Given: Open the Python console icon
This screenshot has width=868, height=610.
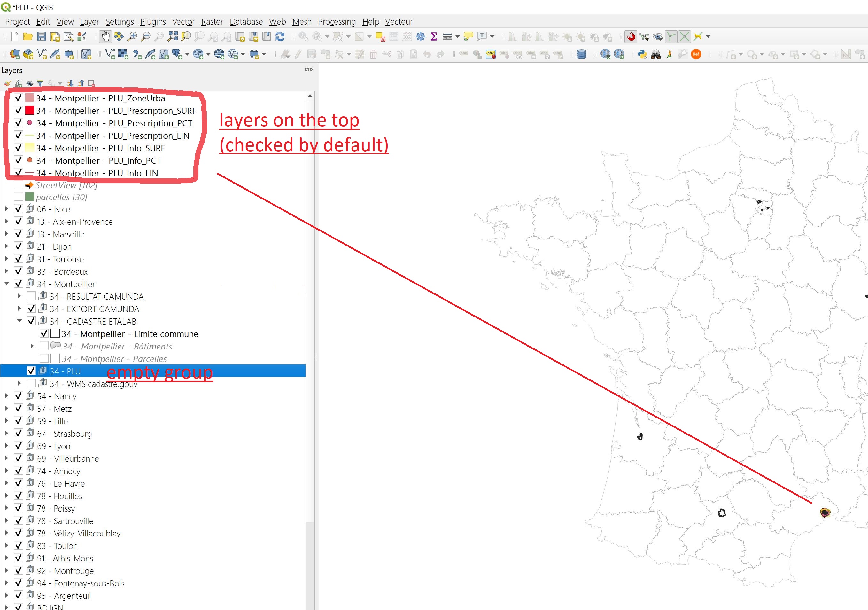Looking at the screenshot, I should point(642,54).
